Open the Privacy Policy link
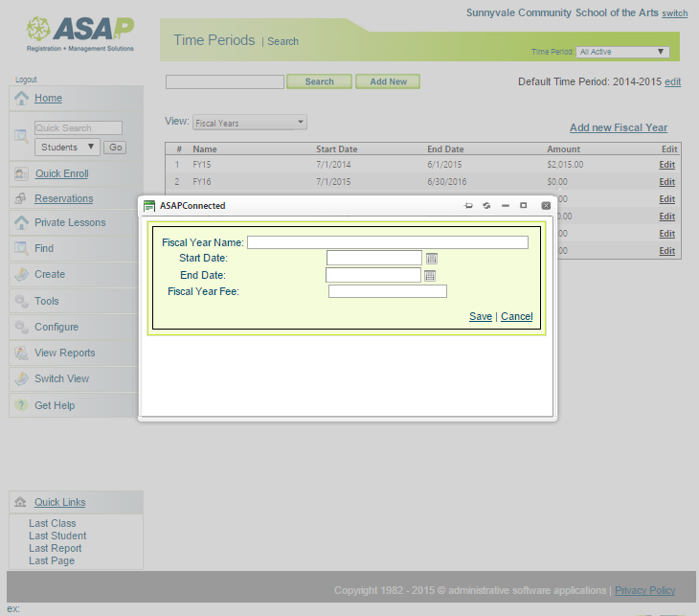Image resolution: width=699 pixels, height=616 pixels. [644, 590]
